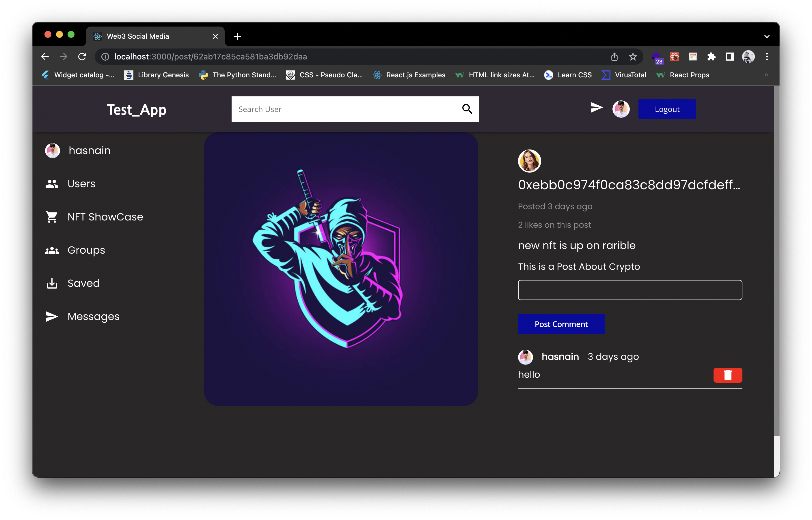Click the Post Comment button
This screenshot has height=520, width=812.
click(561, 324)
